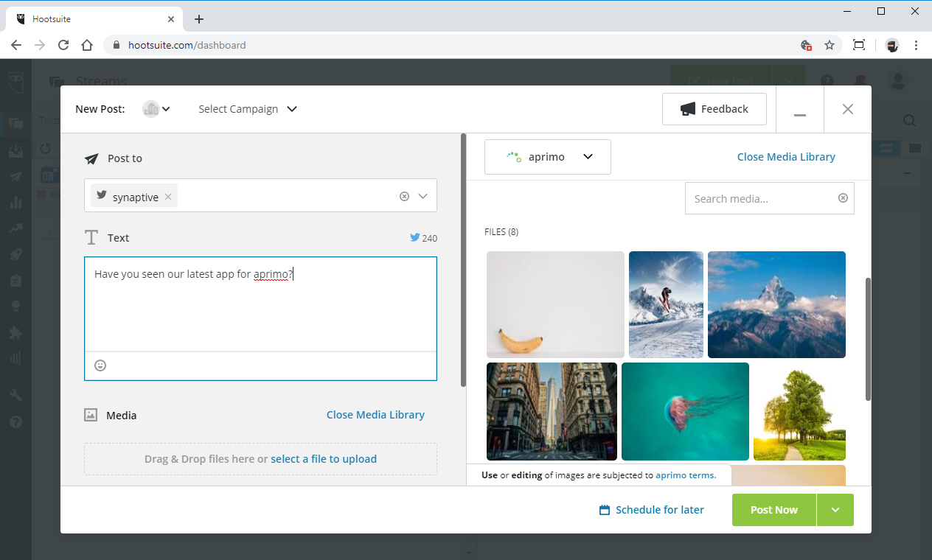Open the trending arrow sidebar icon

(15, 228)
